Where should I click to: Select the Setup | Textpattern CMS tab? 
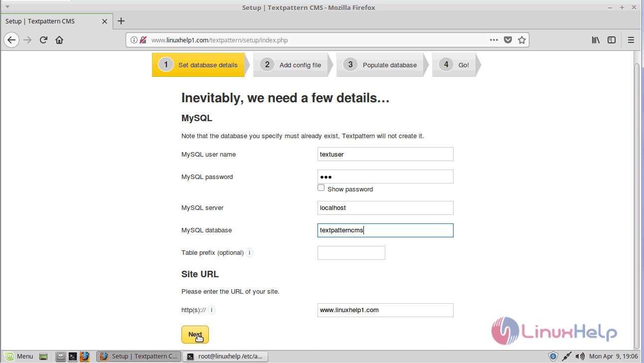pos(56,21)
